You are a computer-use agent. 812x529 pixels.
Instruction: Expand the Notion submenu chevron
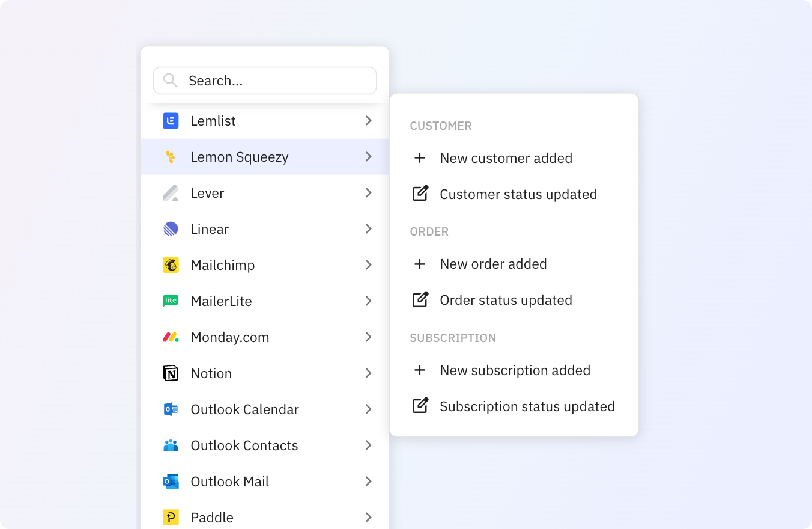point(369,373)
